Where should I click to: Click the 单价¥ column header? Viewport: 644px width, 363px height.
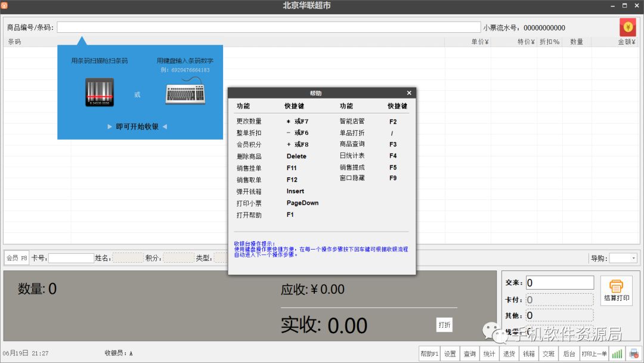pos(479,42)
